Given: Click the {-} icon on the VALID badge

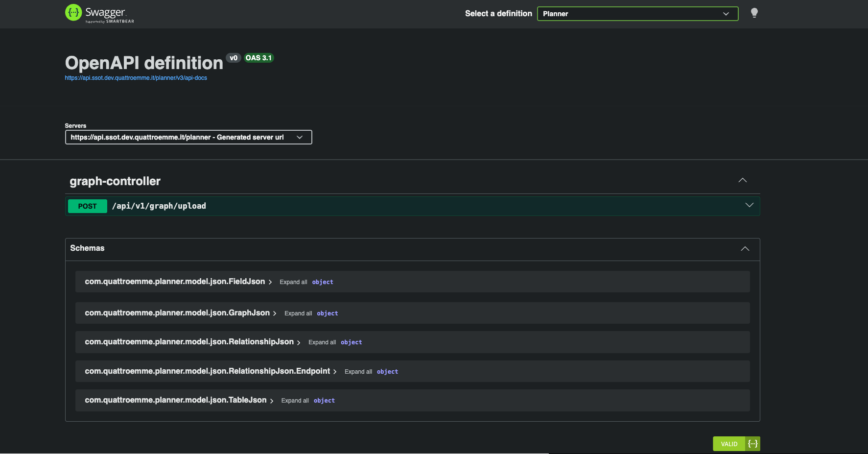Looking at the screenshot, I should [x=752, y=444].
